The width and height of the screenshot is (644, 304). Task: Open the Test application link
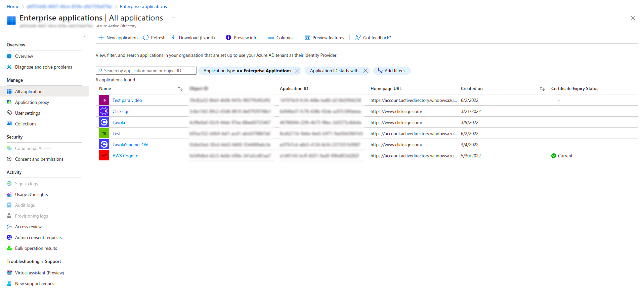click(117, 134)
